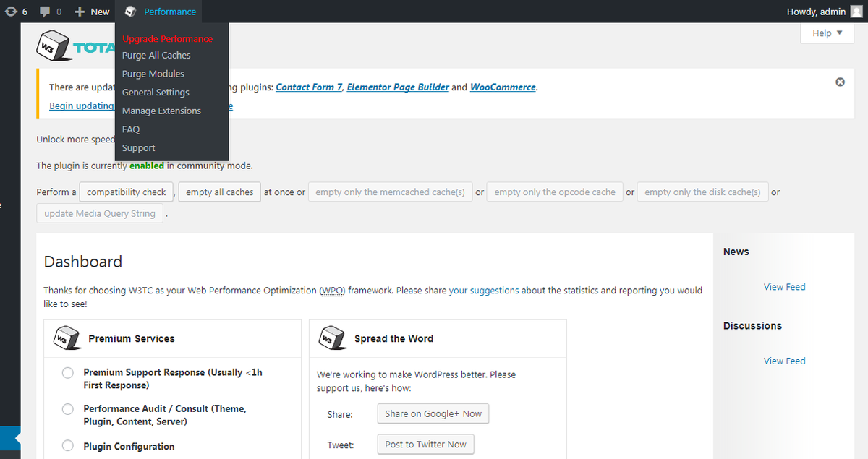868x459 pixels.
Task: Click empty only the disk cache(s)
Action: 702,192
